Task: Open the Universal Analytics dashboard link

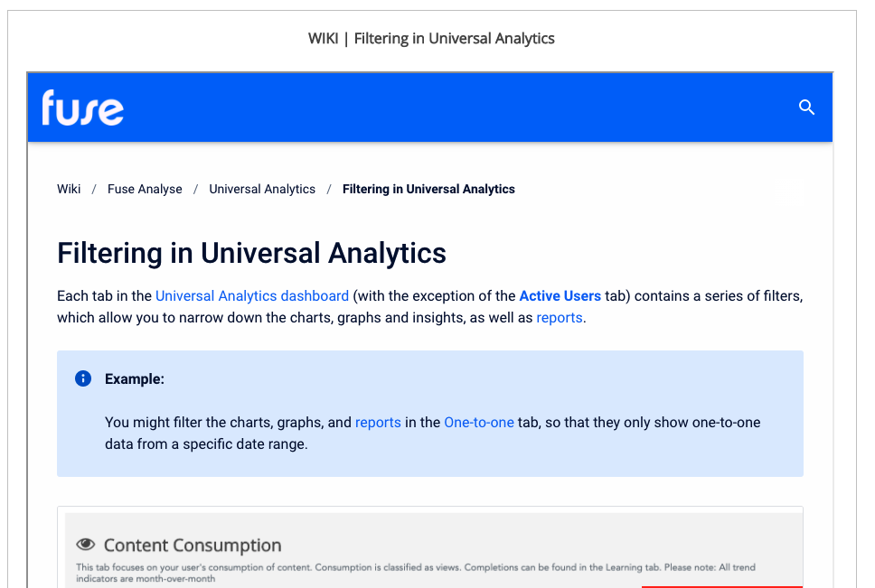Action: tap(251, 295)
